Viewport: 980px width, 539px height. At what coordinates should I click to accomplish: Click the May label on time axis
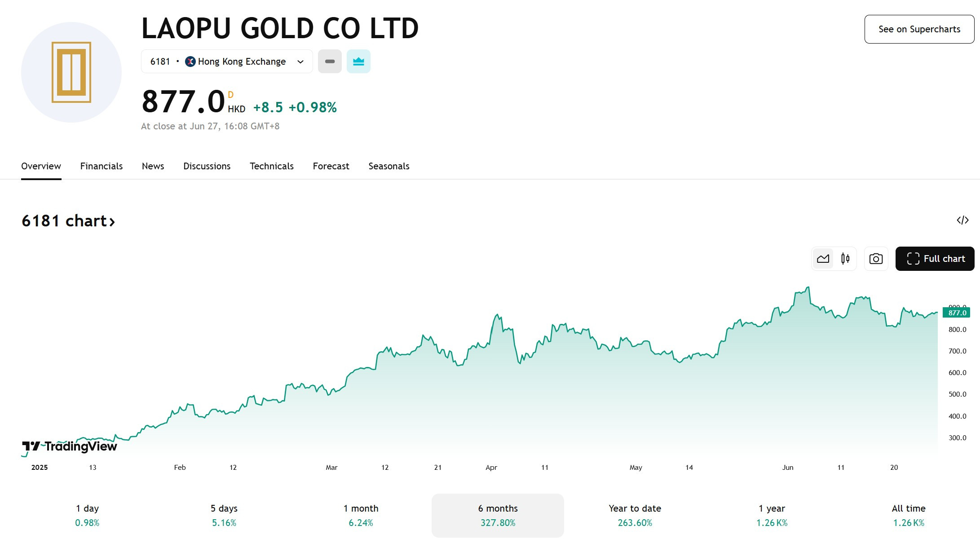pyautogui.click(x=636, y=468)
